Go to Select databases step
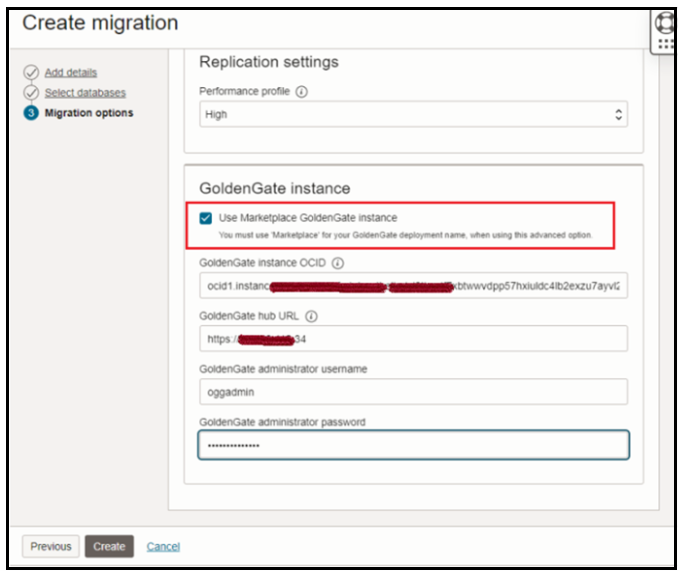This screenshot has height=571, width=679. coord(84,93)
